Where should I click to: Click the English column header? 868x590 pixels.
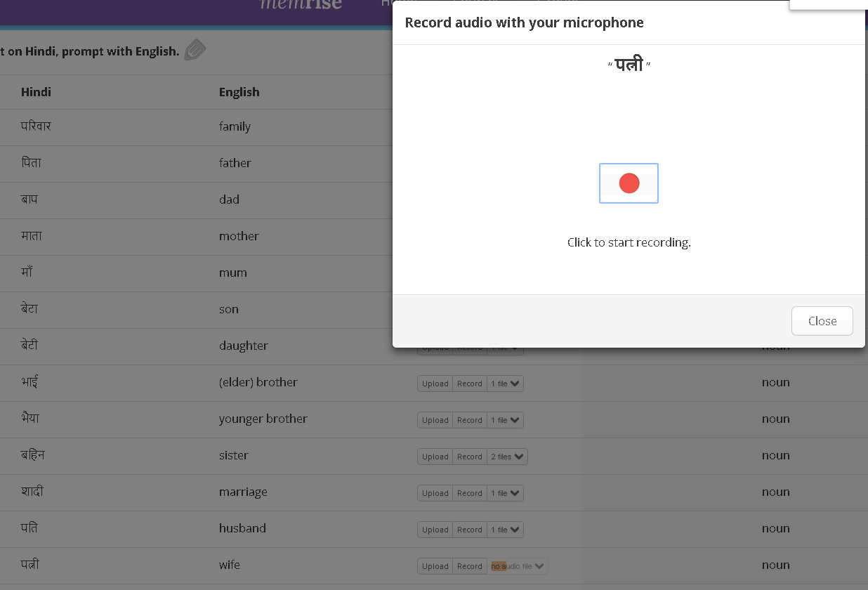239,92
